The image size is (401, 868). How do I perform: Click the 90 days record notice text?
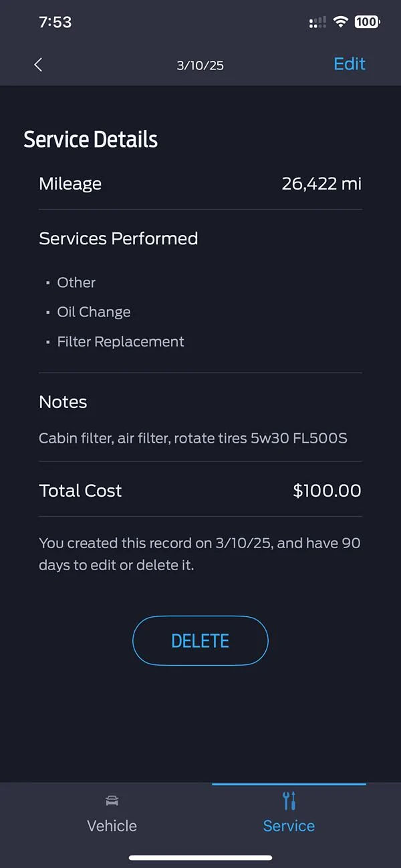(199, 554)
